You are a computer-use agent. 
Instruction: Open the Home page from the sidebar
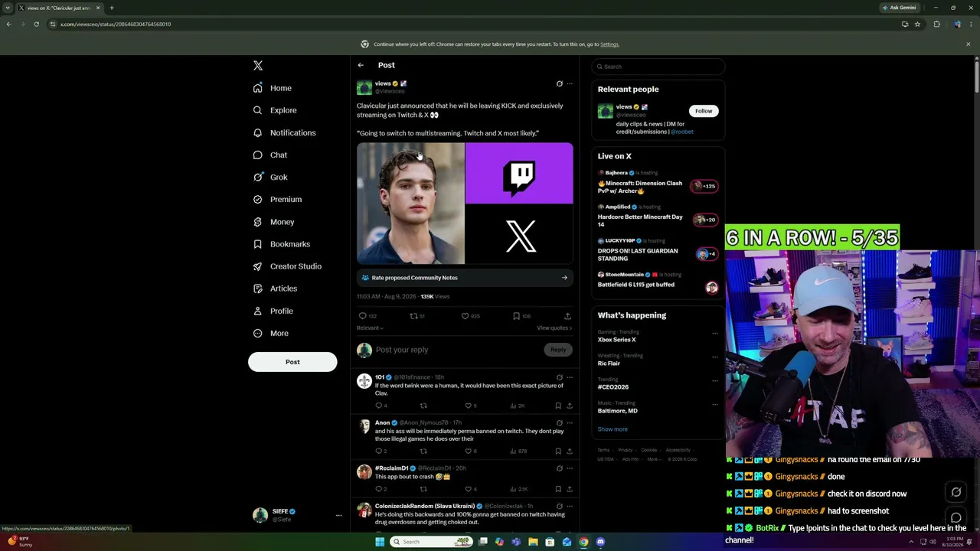click(273, 88)
